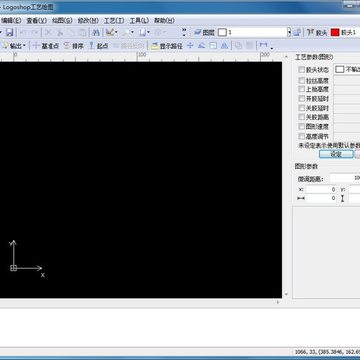Expand the toolbar overflow chevron

point(184,32)
